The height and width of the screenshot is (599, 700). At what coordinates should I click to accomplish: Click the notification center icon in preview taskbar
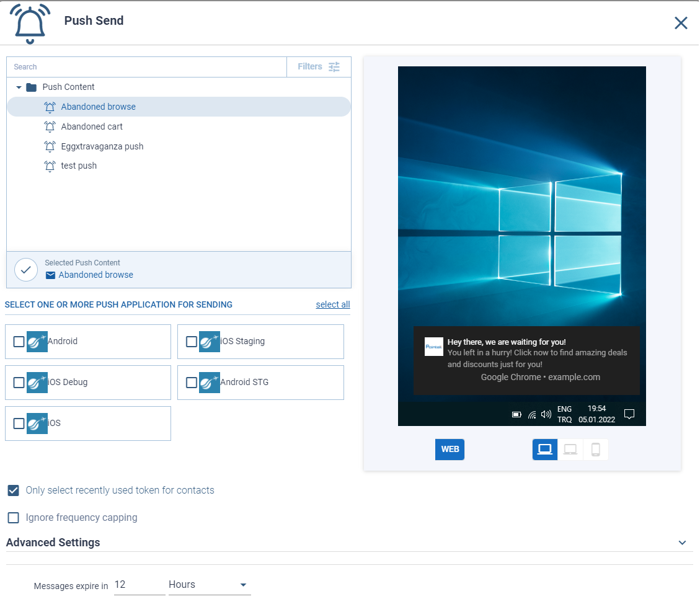tap(629, 414)
